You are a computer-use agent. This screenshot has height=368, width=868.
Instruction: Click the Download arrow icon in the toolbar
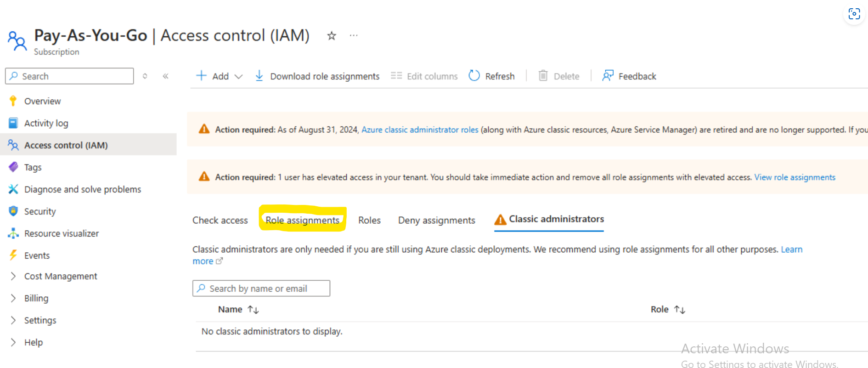(x=259, y=75)
